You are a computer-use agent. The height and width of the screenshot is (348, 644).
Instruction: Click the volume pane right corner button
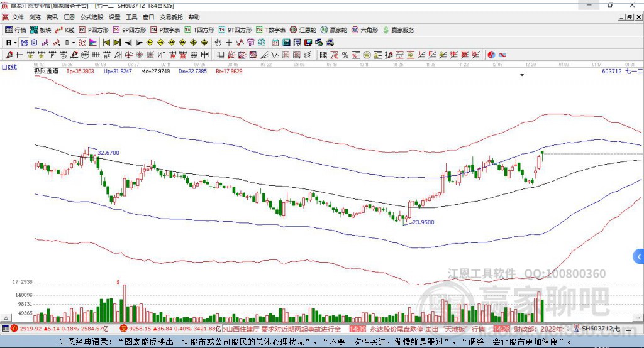click(638, 318)
